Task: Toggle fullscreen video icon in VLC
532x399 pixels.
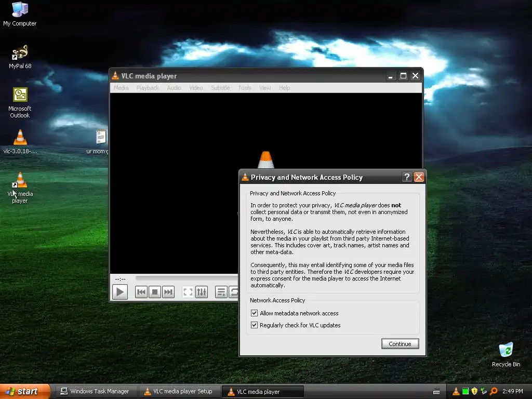Action: click(188, 292)
